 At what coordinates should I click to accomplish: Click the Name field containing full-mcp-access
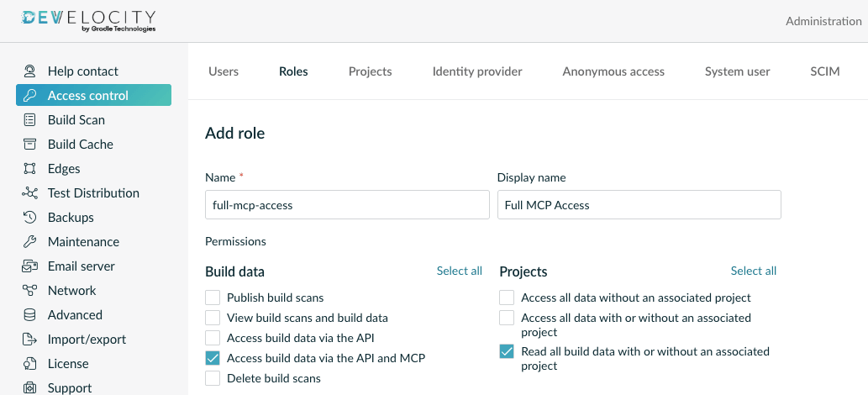point(347,205)
